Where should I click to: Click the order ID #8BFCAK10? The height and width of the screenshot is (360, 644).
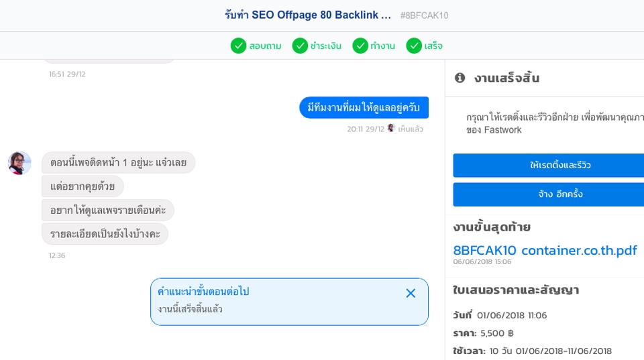424,15
